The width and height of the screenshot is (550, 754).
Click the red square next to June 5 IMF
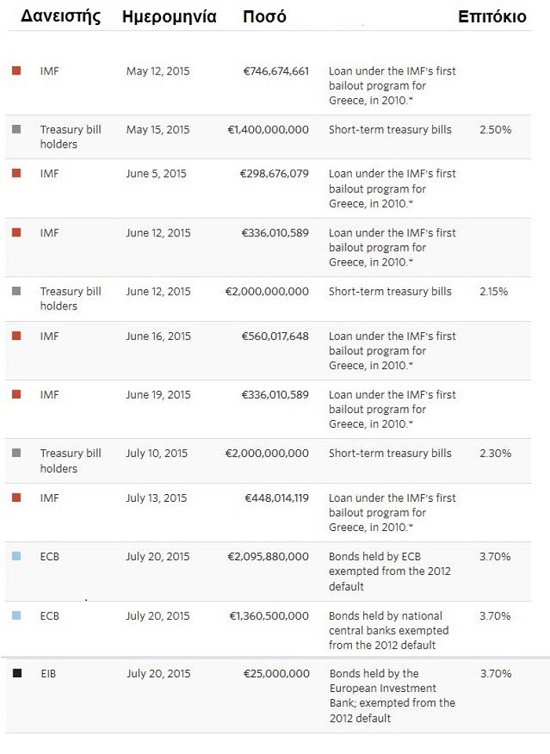tap(16, 173)
